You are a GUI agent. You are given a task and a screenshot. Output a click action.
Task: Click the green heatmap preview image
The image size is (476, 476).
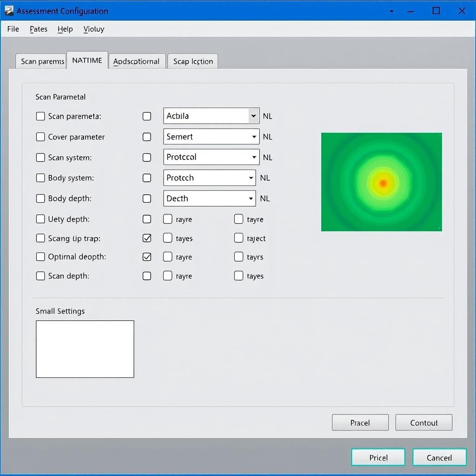coord(381,182)
